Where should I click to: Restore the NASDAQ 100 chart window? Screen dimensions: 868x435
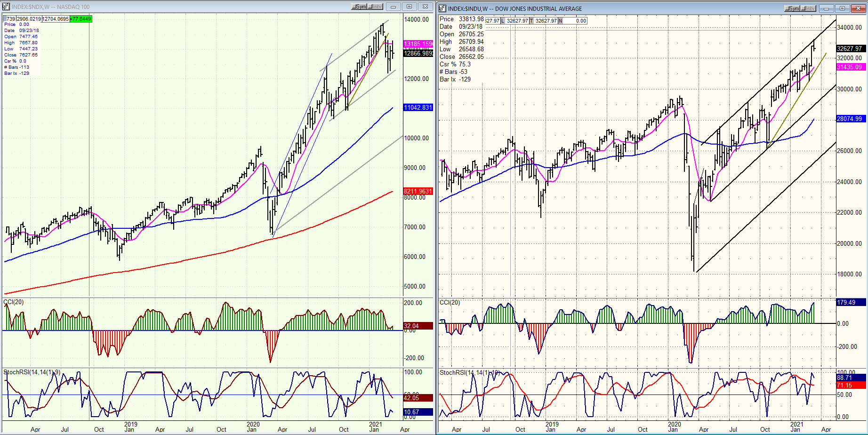409,7
